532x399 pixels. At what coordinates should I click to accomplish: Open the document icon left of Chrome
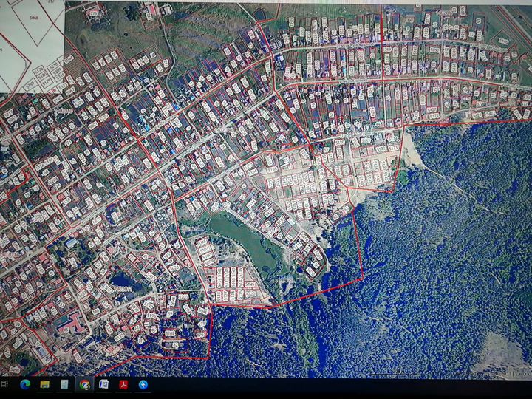pos(65,384)
